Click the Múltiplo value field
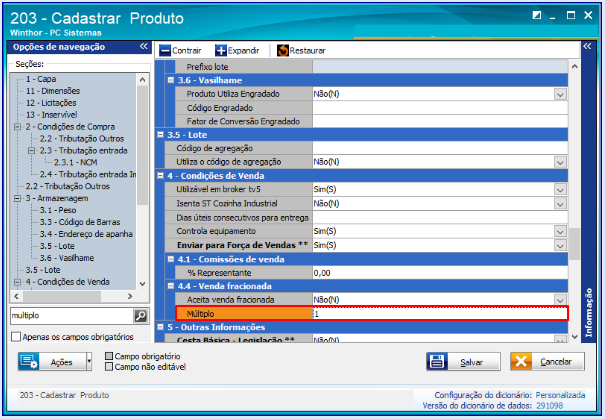Viewport: 605px width, 419px height. click(x=440, y=314)
